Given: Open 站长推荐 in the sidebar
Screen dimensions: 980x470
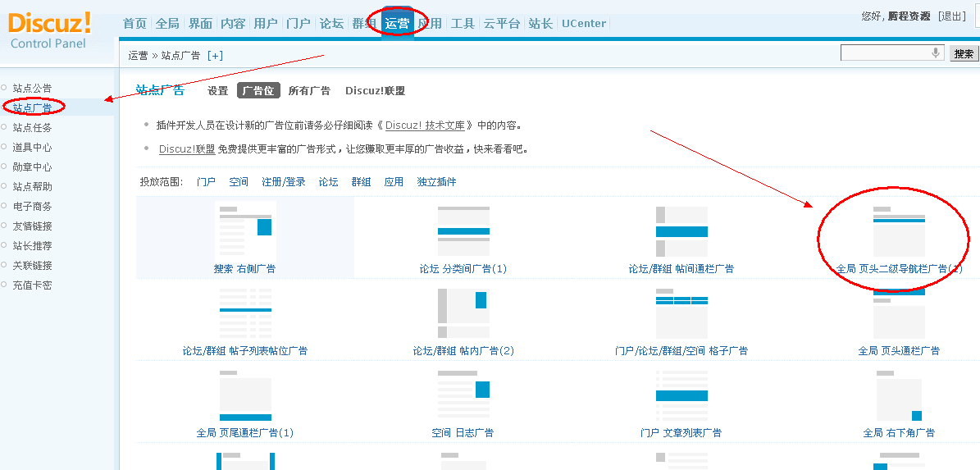Looking at the screenshot, I should pos(32,245).
